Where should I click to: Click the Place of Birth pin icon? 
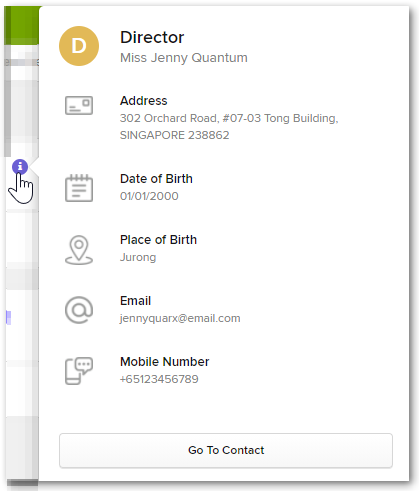(79, 250)
